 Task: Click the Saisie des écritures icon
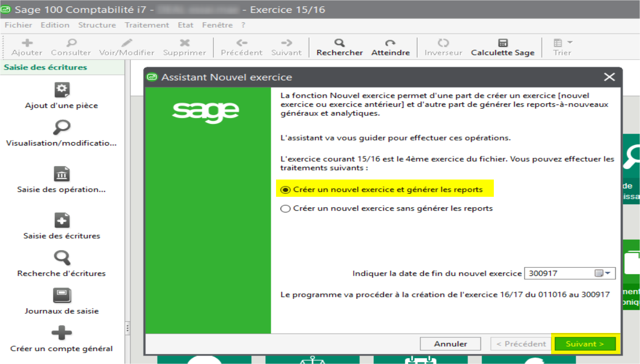click(x=62, y=220)
